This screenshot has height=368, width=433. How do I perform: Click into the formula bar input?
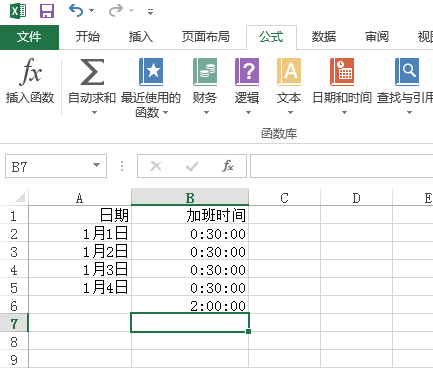(342, 166)
